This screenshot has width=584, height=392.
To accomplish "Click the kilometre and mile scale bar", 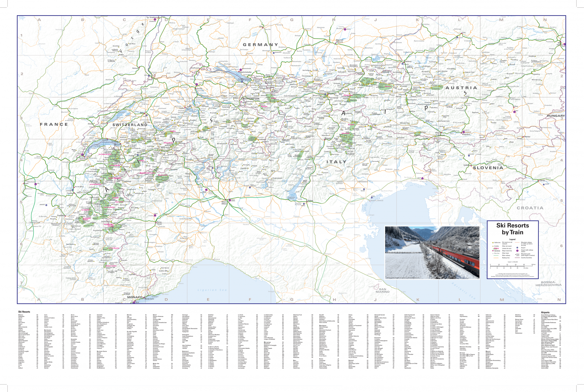I will tap(513, 266).
